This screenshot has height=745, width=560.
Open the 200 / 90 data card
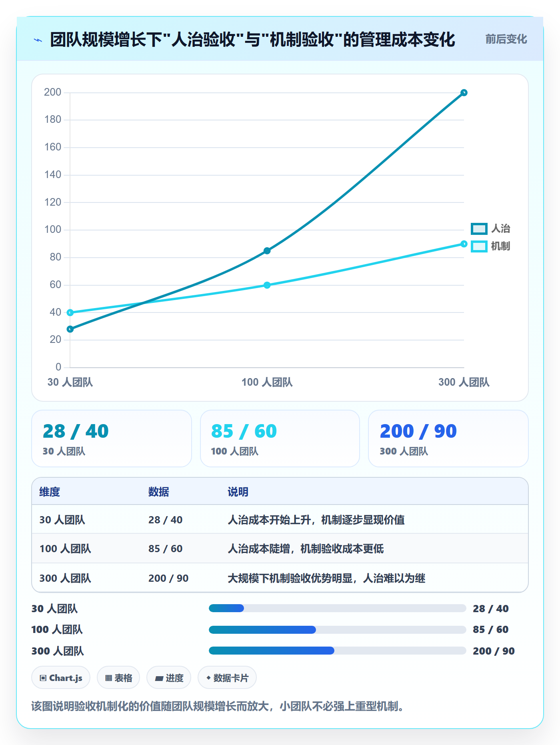coord(448,439)
